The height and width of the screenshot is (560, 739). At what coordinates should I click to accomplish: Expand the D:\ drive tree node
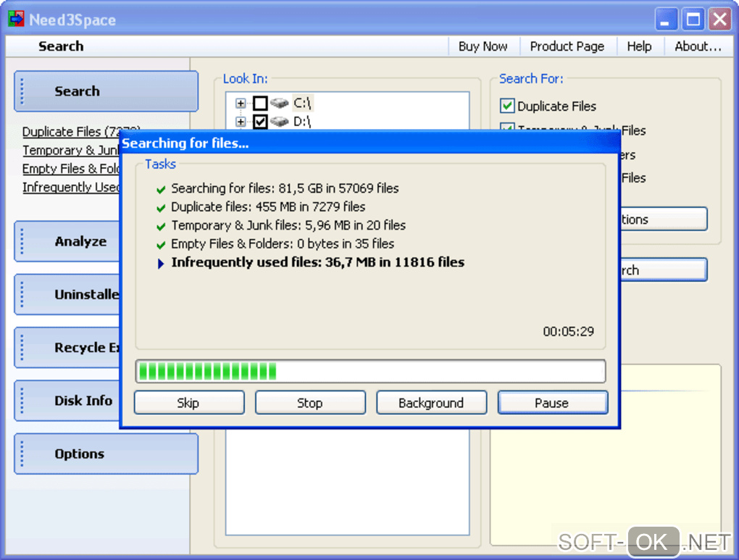click(241, 122)
